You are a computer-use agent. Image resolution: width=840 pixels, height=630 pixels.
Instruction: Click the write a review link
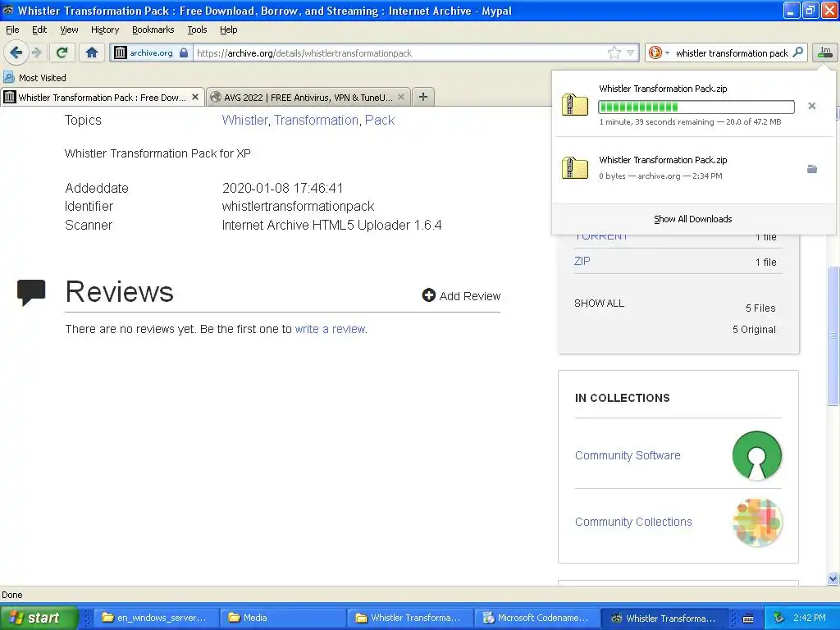[x=330, y=329]
